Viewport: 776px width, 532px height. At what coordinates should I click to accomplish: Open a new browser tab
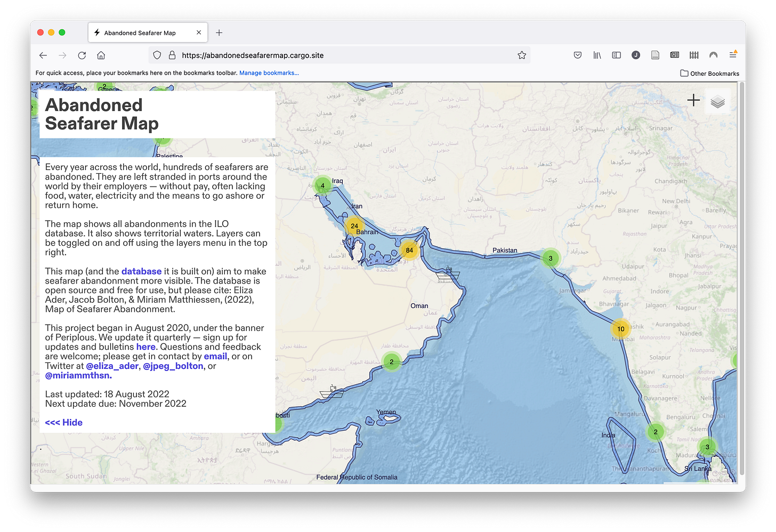(x=219, y=33)
